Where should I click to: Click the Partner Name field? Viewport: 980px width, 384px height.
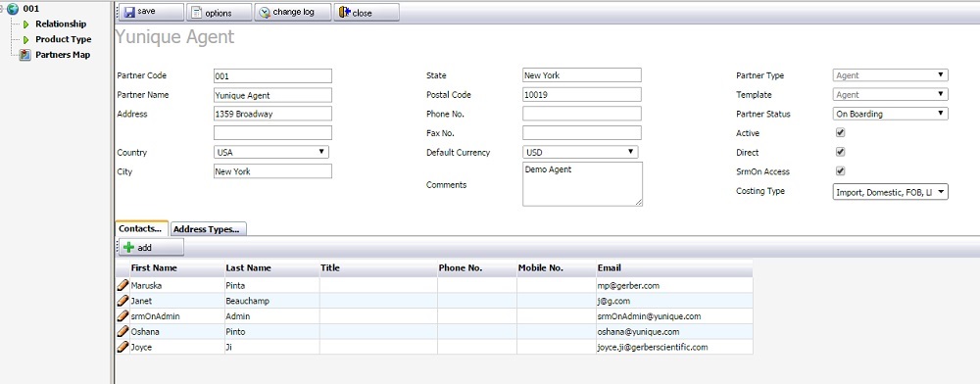(x=272, y=95)
